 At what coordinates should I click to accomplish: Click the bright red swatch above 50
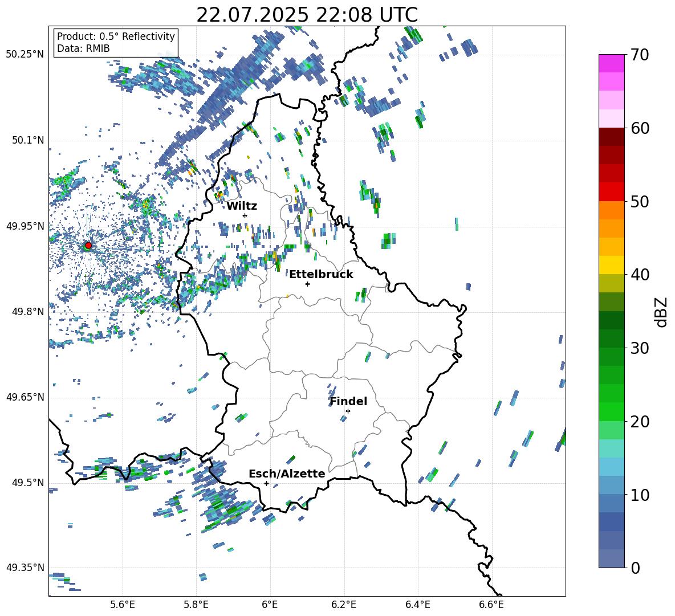612,192
